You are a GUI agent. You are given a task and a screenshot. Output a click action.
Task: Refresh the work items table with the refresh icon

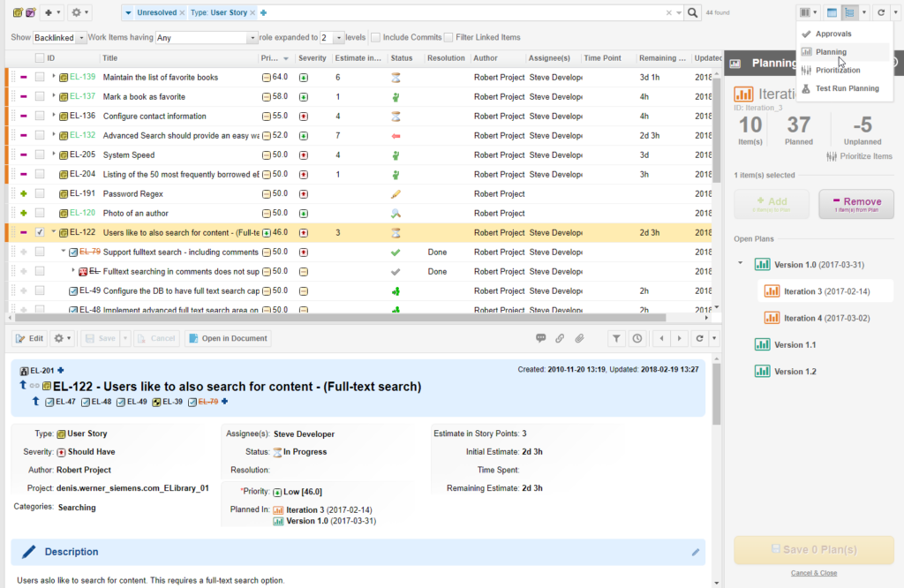coord(880,12)
